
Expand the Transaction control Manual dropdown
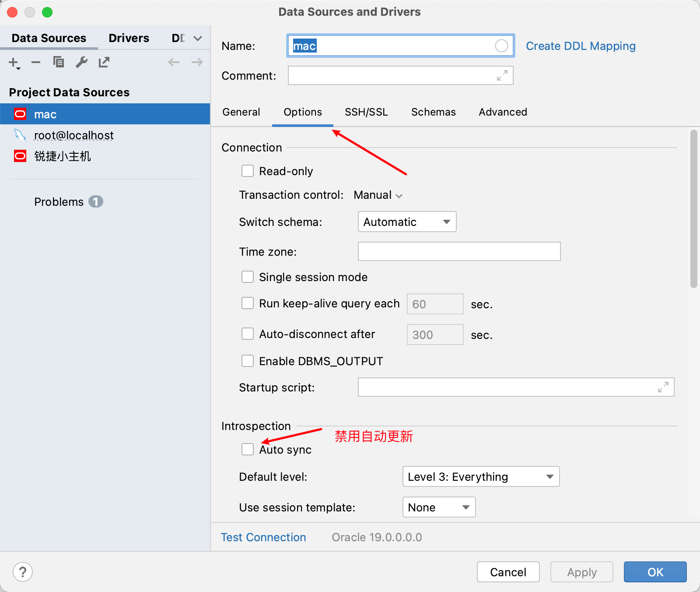(x=378, y=195)
